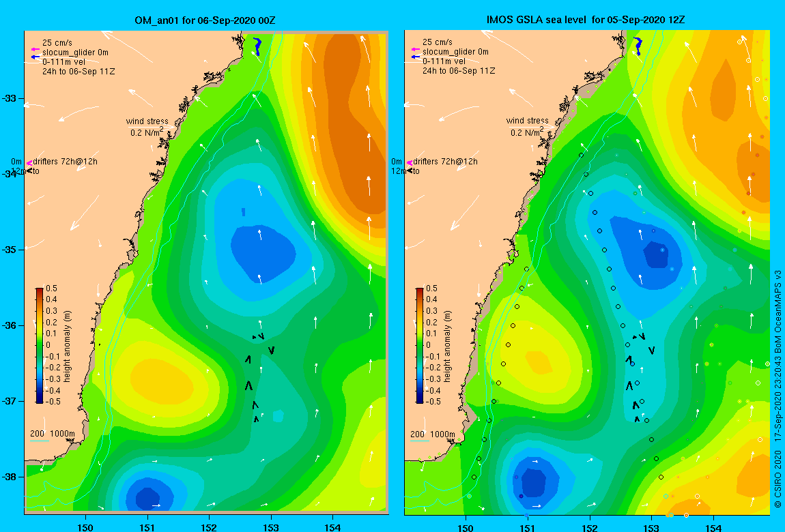Click 'height anomaly (m)' label on right map
The image size is (785, 532).
[448, 346]
